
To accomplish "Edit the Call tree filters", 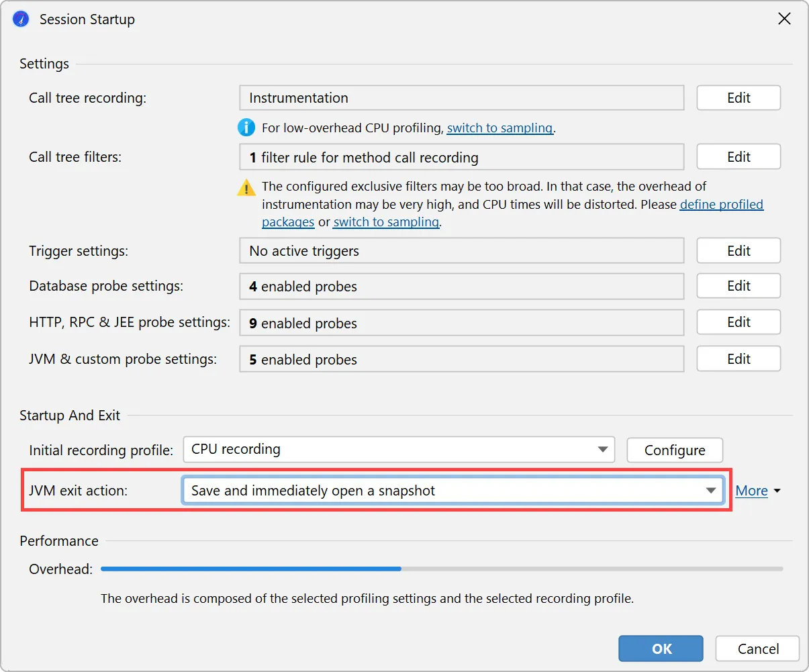I will [739, 157].
